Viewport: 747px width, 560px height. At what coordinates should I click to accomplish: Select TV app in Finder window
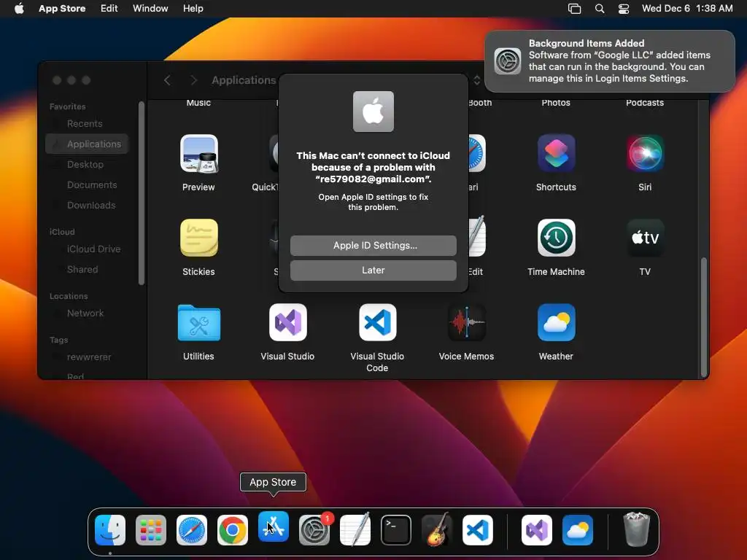[645, 238]
